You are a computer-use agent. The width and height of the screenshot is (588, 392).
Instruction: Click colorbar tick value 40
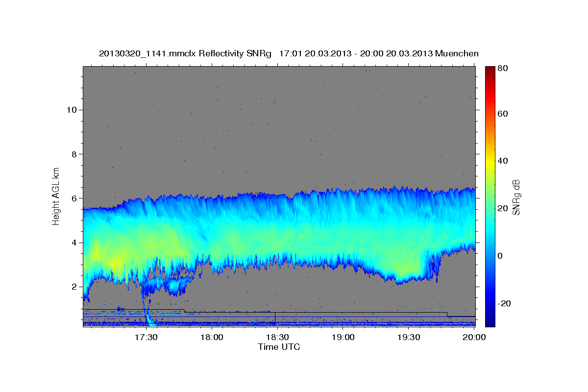click(x=503, y=161)
